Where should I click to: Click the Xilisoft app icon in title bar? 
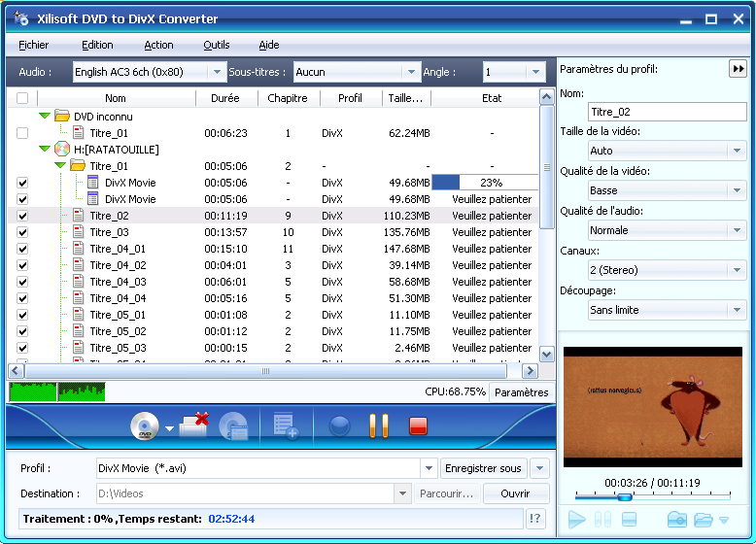pyautogui.click(x=21, y=18)
